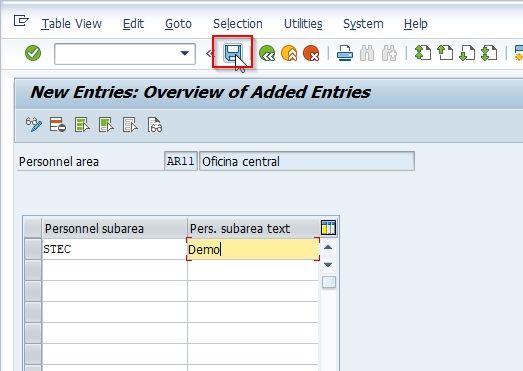Click the Find binoculars icon
Viewport: 523px width, 371px height.
[x=367, y=53]
